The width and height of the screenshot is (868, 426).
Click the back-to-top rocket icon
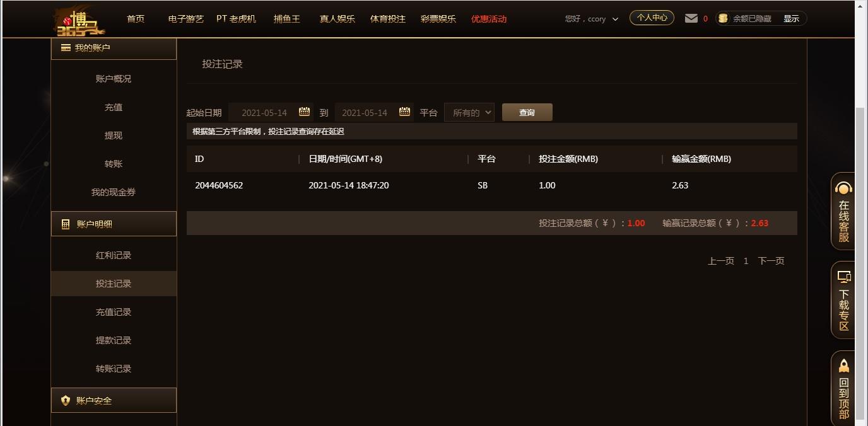844,366
